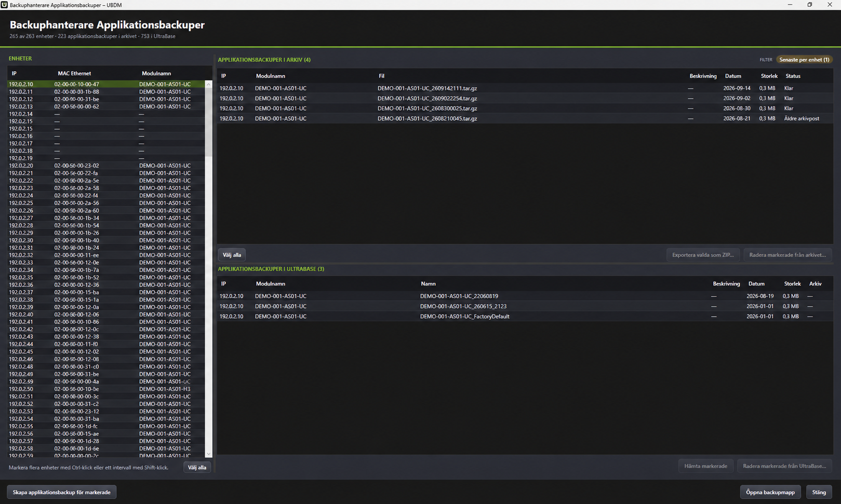Viewport: 841px width, 504px height.
Task: Click the 'Namn' column header in UltraBase table
Action: 428,284
